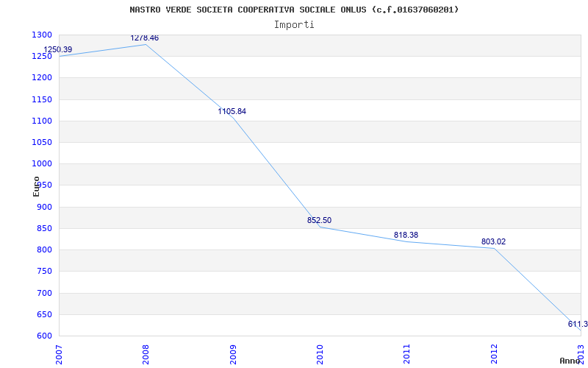Screen dimensions: 588x368
Task: Click x-axis year 2013
Action: click(581, 354)
